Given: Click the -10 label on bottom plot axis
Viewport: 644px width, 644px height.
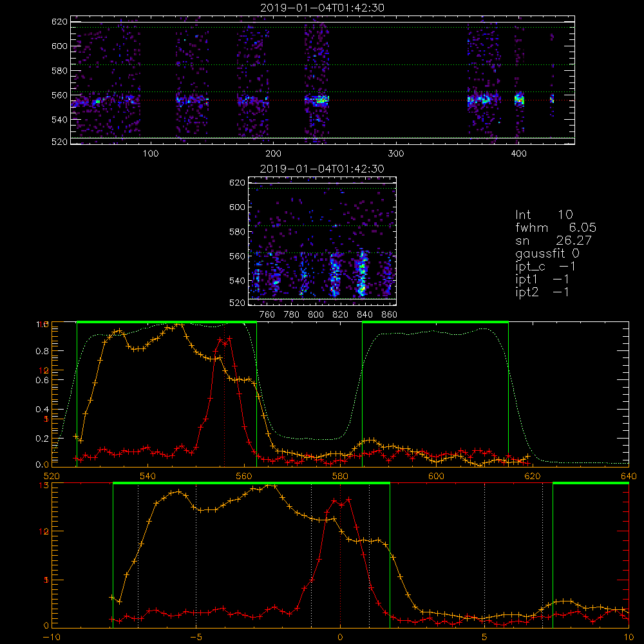Looking at the screenshot, I should coord(52,638).
